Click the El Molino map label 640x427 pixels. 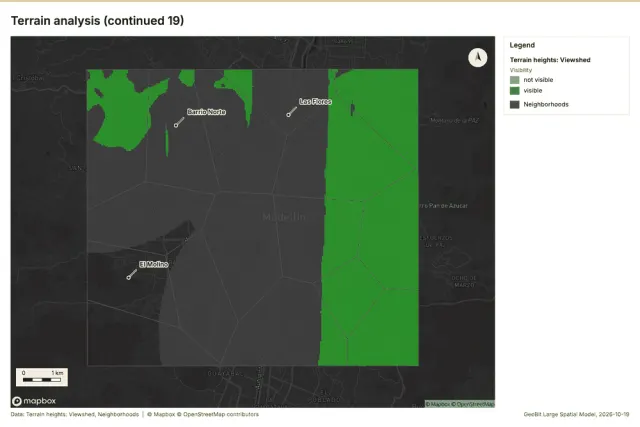point(153,265)
